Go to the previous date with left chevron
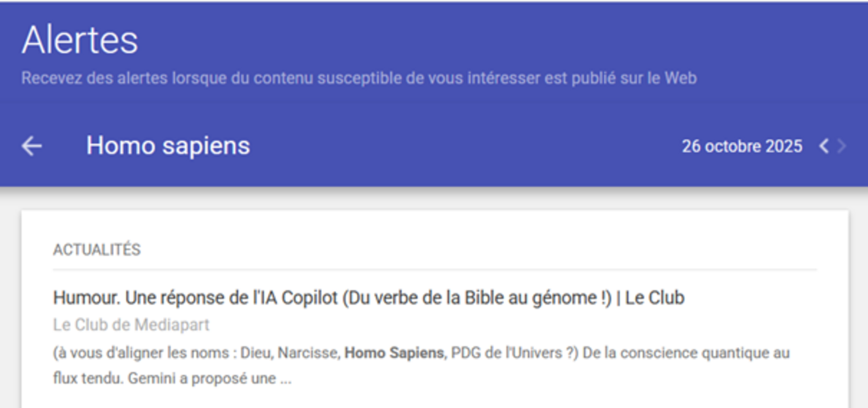This screenshot has width=868, height=408. (824, 146)
